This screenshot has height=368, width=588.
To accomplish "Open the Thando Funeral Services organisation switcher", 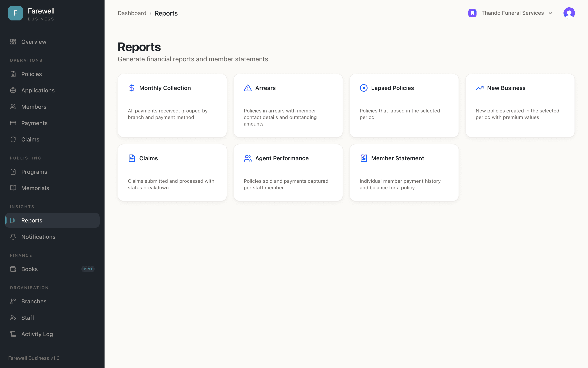I will click(510, 13).
